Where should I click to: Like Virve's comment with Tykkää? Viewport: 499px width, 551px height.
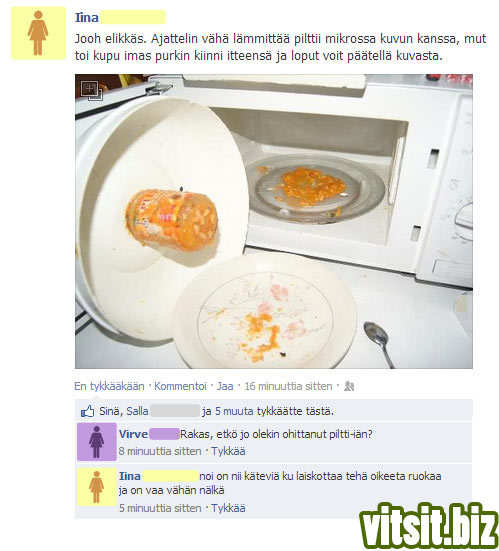pos(228,451)
